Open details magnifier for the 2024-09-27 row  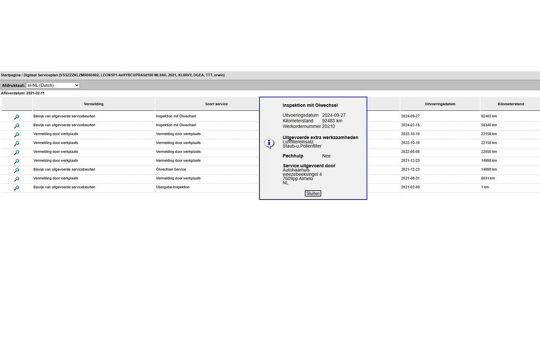click(17, 117)
